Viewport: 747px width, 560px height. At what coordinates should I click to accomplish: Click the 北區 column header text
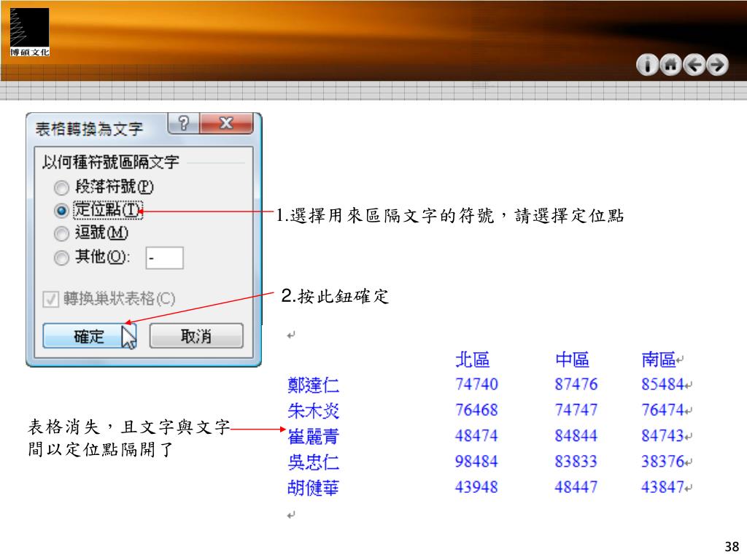(472, 359)
